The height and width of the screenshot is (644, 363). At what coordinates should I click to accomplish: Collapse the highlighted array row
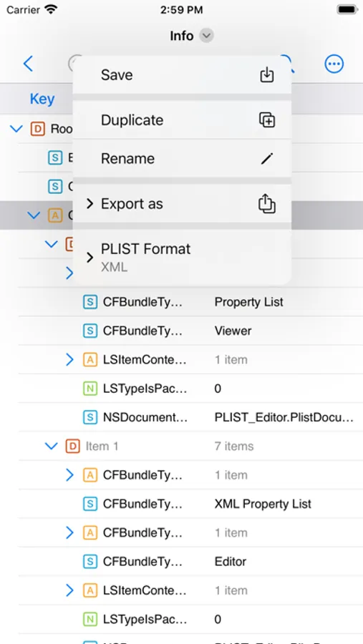tap(34, 215)
